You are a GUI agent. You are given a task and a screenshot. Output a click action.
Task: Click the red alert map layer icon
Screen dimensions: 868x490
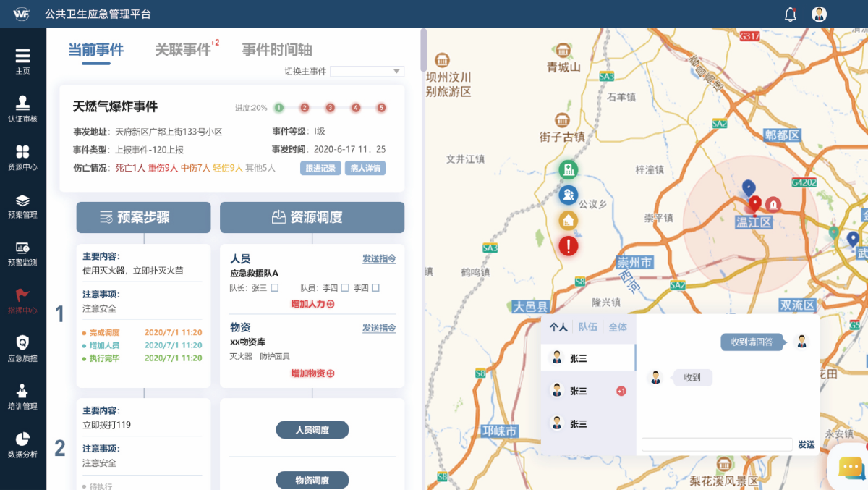(x=569, y=246)
